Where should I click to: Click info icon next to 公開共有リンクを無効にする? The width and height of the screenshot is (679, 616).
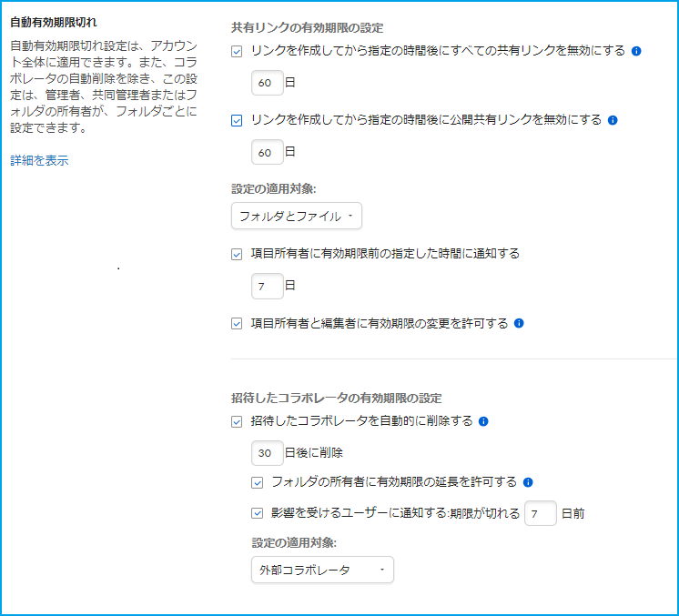point(613,120)
